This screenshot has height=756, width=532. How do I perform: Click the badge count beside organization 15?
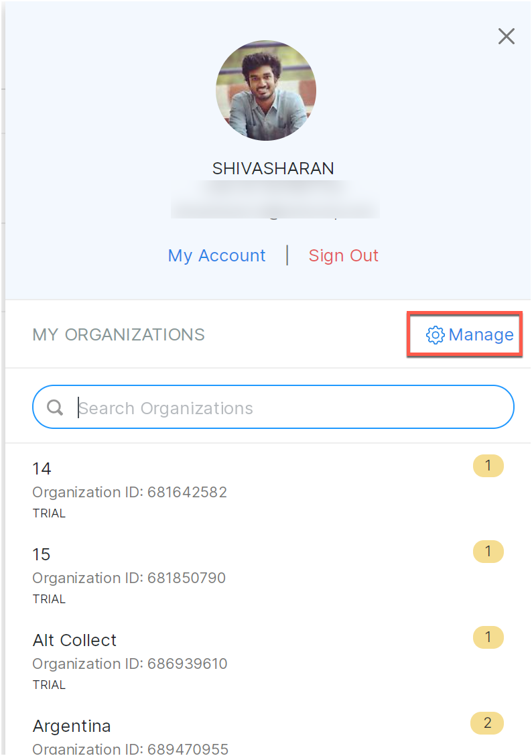coord(488,551)
